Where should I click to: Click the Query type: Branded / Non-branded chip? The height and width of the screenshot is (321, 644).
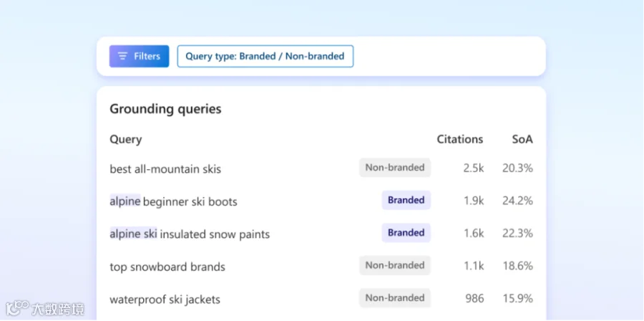pyautogui.click(x=265, y=57)
